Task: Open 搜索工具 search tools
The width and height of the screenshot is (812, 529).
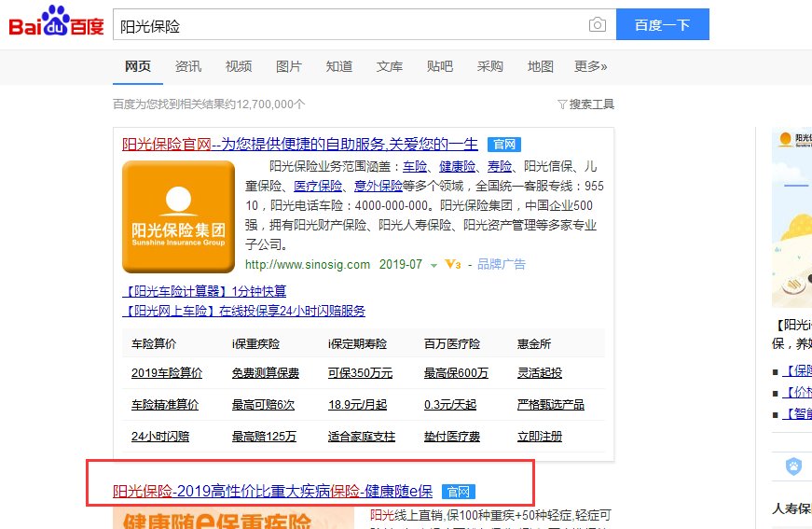Action: (591, 104)
